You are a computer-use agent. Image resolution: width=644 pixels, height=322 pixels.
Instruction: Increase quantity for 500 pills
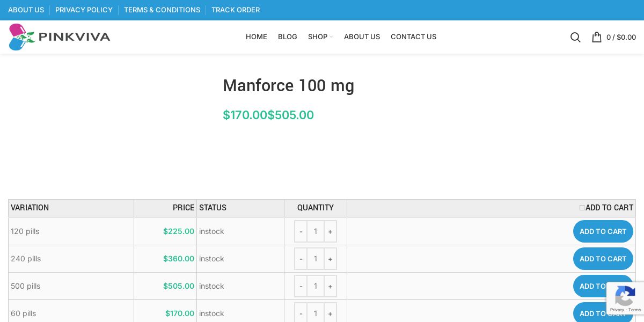(330, 286)
